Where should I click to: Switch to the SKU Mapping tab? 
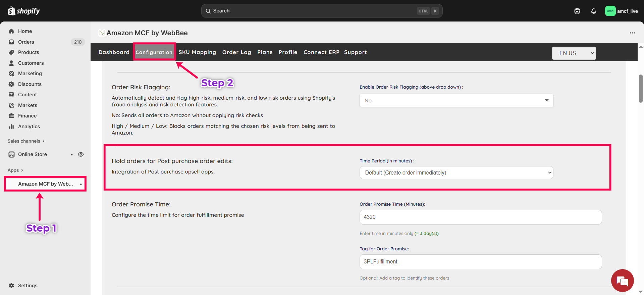(x=197, y=52)
